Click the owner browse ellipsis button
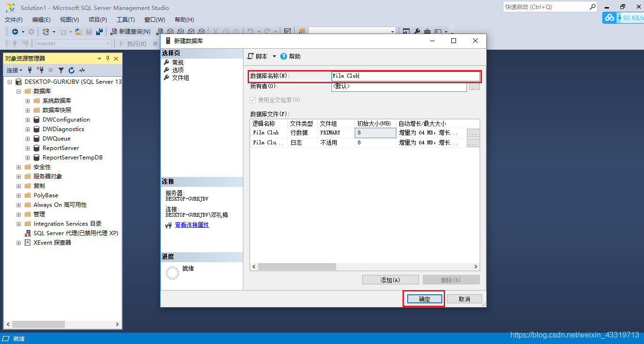Viewport: 644px width, 344px height. tap(474, 87)
